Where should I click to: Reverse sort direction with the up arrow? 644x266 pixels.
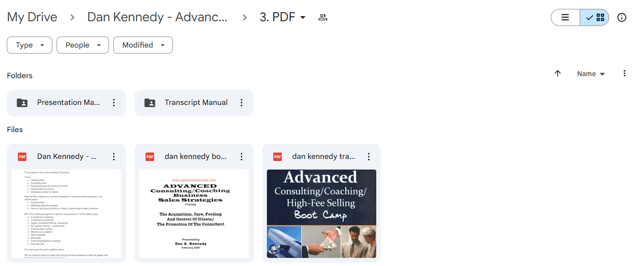click(x=558, y=74)
